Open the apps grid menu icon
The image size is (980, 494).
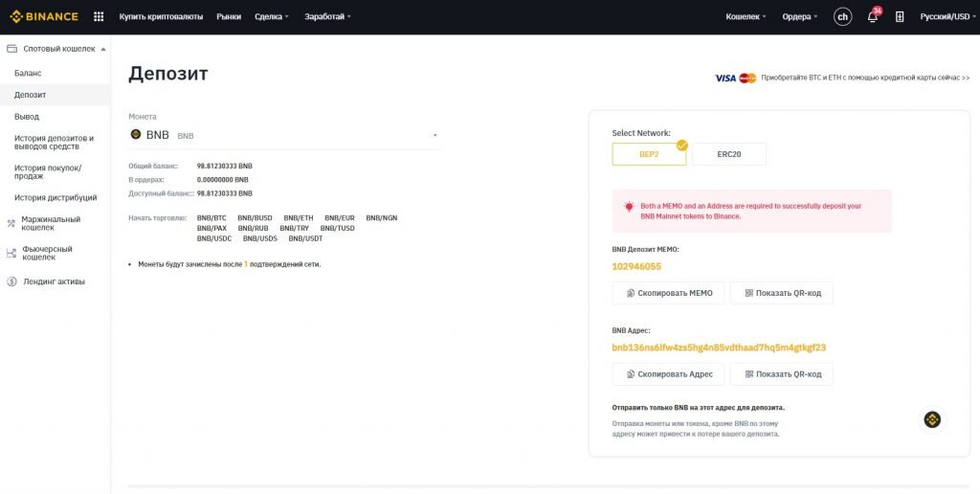pyautogui.click(x=99, y=17)
